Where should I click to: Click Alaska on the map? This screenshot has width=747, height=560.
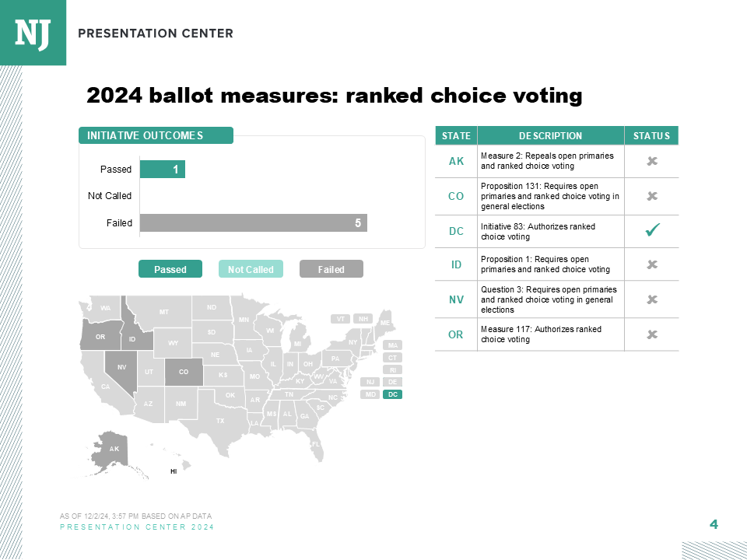click(x=114, y=450)
